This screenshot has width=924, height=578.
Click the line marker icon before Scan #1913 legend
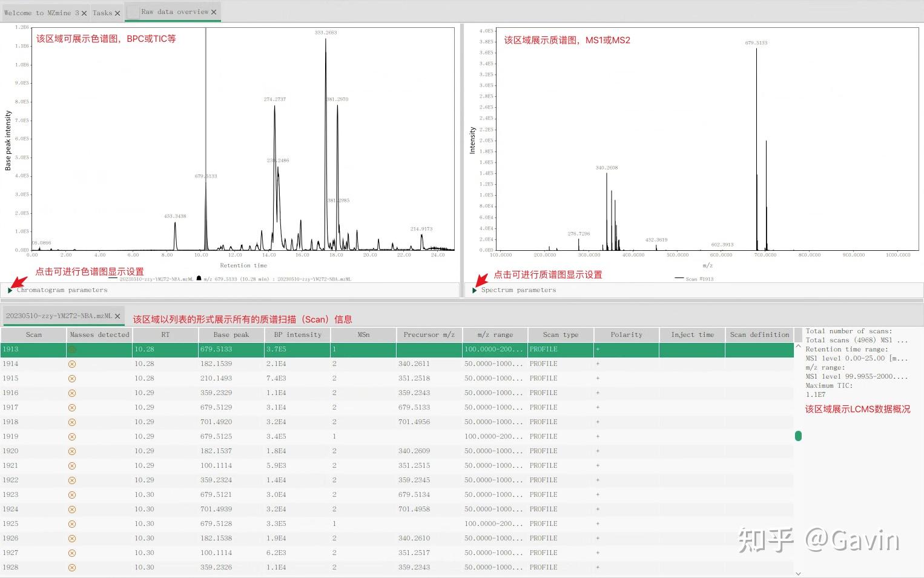tap(679, 279)
